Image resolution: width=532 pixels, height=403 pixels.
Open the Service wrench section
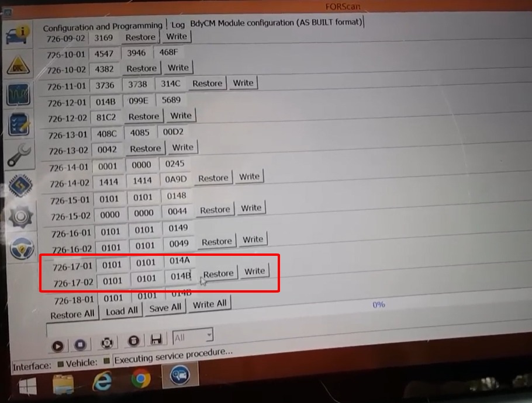click(x=20, y=154)
